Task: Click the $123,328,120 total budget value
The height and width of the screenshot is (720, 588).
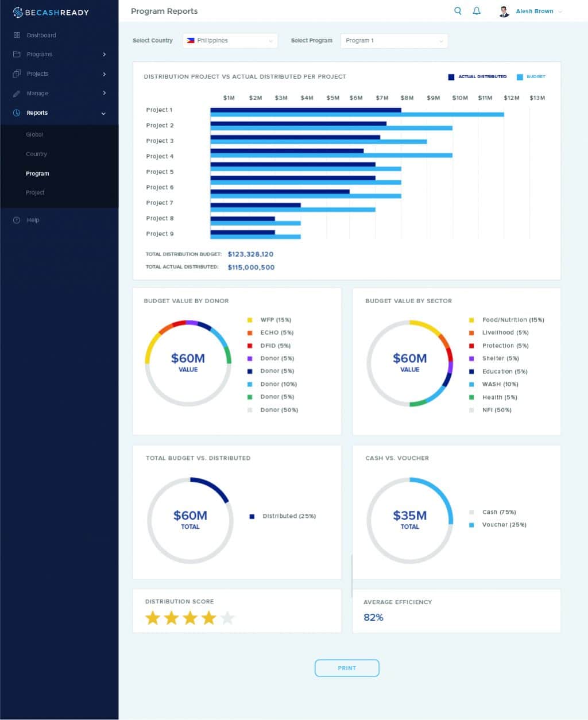Action: click(x=250, y=254)
